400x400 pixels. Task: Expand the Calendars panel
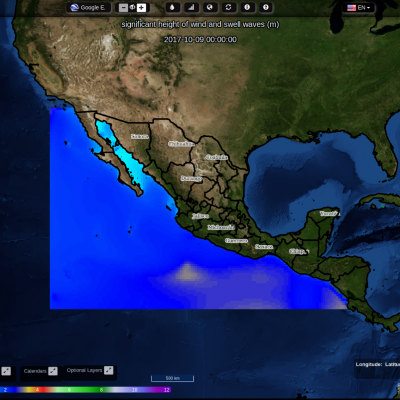tap(53, 371)
